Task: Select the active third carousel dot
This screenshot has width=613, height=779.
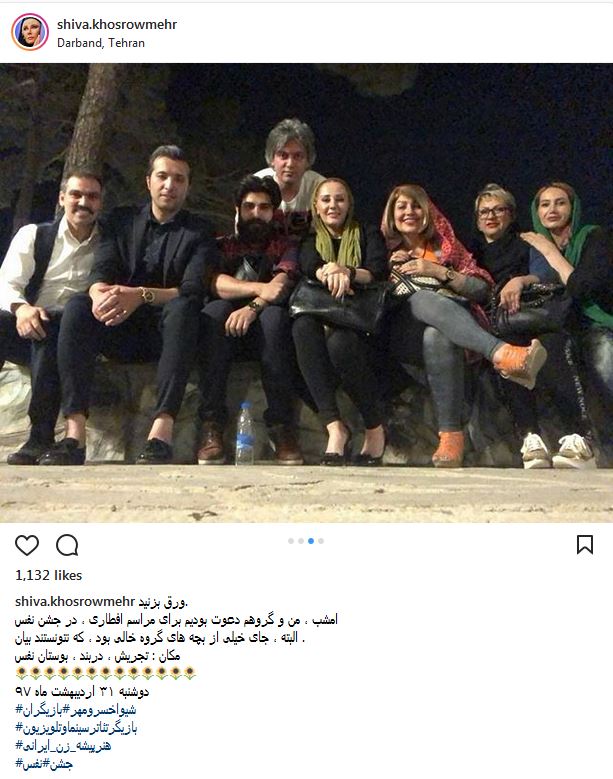Action: [x=311, y=541]
